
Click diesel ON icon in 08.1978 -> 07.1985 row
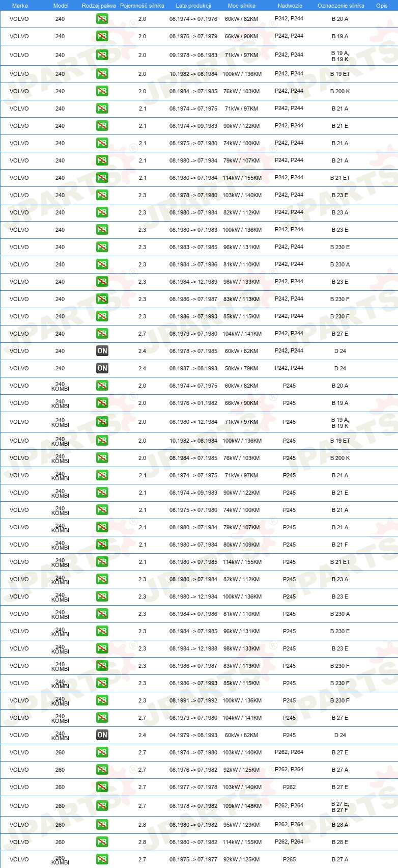click(x=102, y=351)
